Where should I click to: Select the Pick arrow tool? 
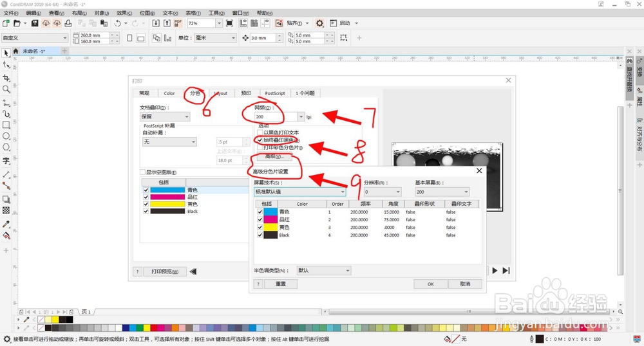tap(6, 53)
